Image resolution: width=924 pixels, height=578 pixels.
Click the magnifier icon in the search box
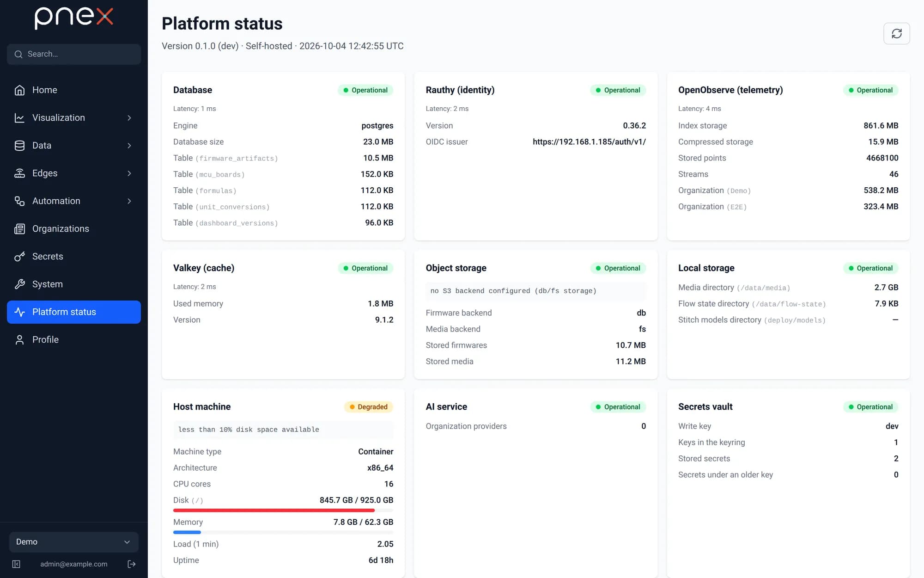point(18,54)
